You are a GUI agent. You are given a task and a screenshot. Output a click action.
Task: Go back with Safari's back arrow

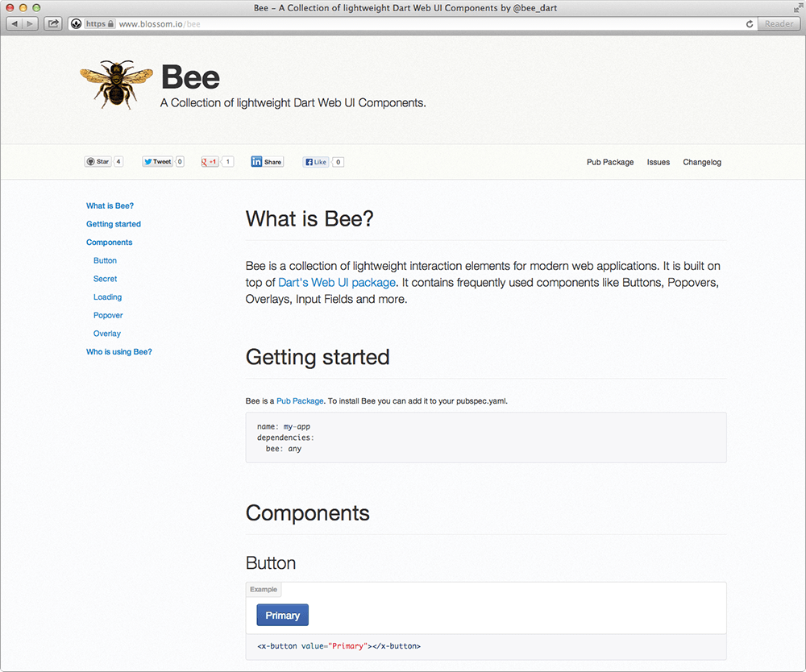pyautogui.click(x=14, y=23)
